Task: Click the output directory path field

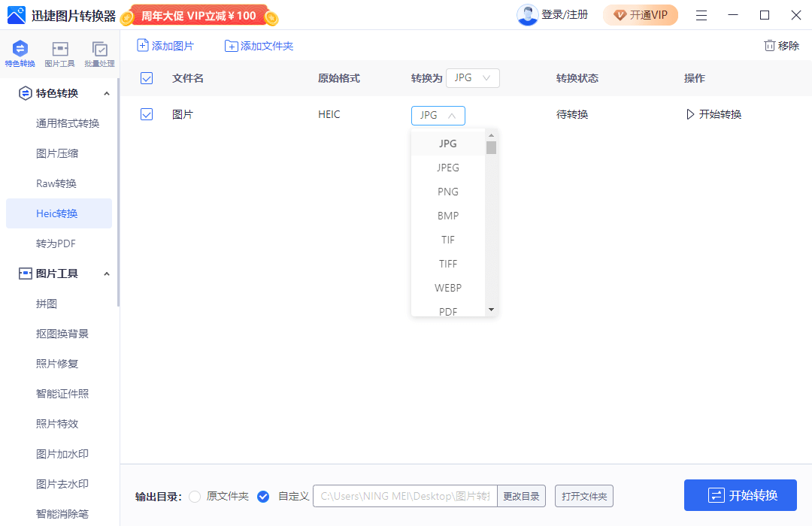Action: pyautogui.click(x=405, y=497)
